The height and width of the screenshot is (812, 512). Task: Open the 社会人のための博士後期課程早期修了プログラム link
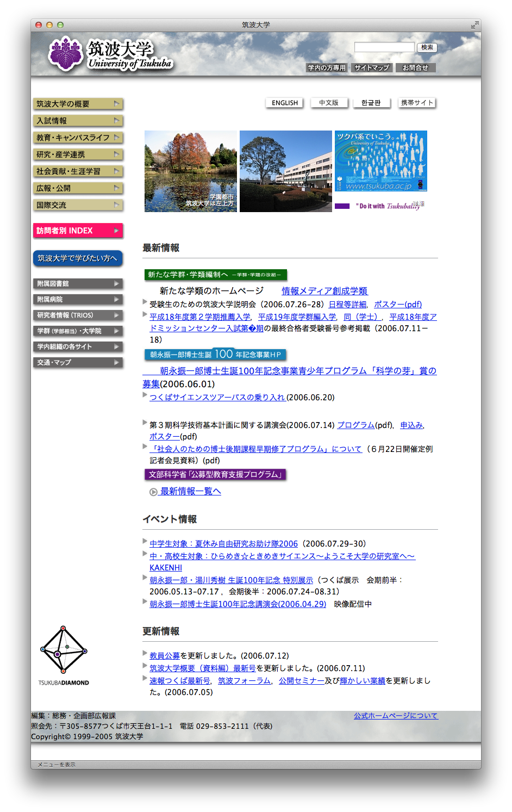click(255, 449)
